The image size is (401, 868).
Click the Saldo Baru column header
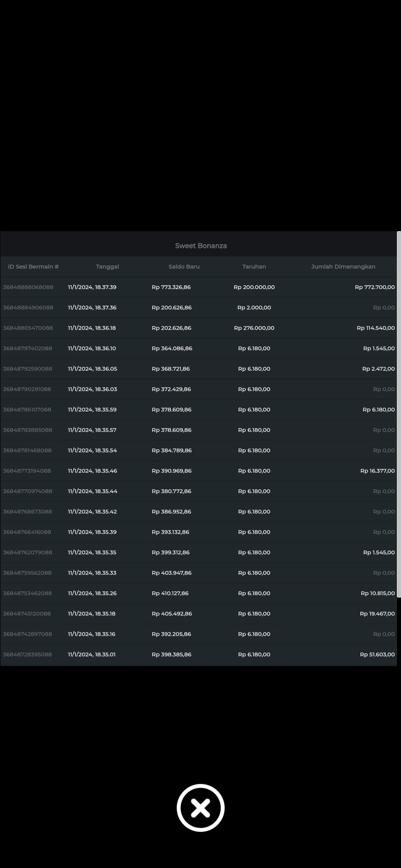(184, 266)
